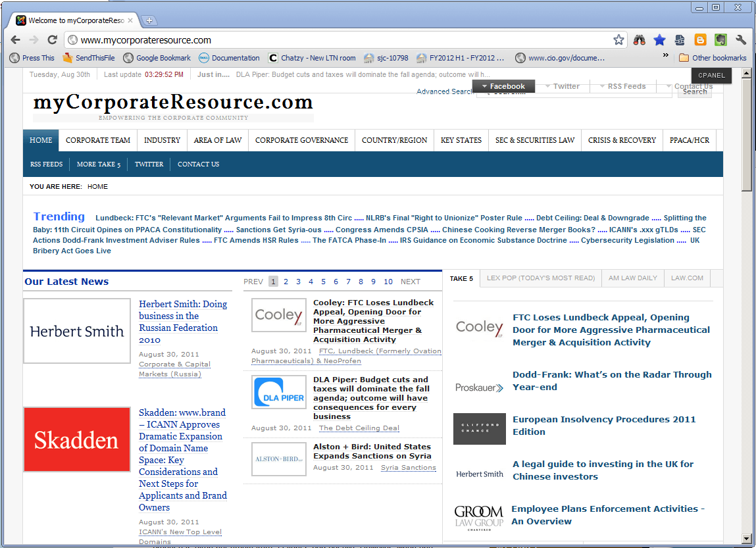Expand the Twitter dropdown
The image size is (756, 548).
pyautogui.click(x=562, y=86)
